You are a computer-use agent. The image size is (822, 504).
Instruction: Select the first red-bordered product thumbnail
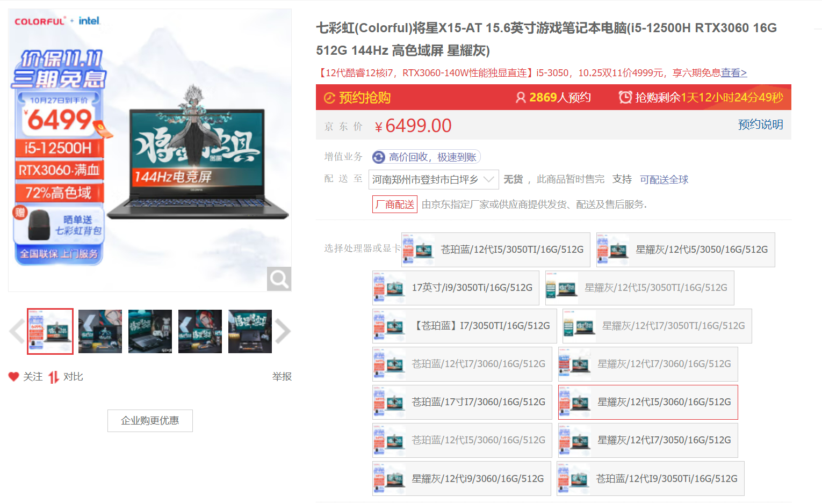point(51,331)
